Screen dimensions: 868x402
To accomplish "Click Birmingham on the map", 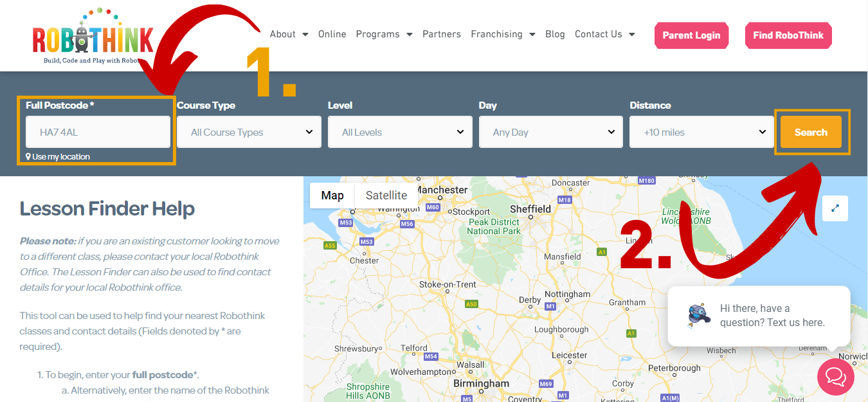I will [481, 383].
